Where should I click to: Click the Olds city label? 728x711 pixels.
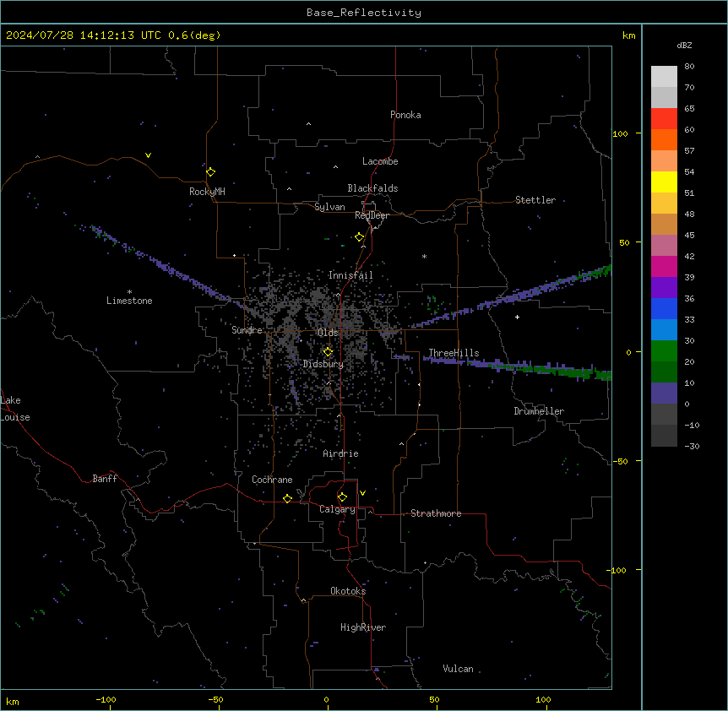pyautogui.click(x=328, y=333)
